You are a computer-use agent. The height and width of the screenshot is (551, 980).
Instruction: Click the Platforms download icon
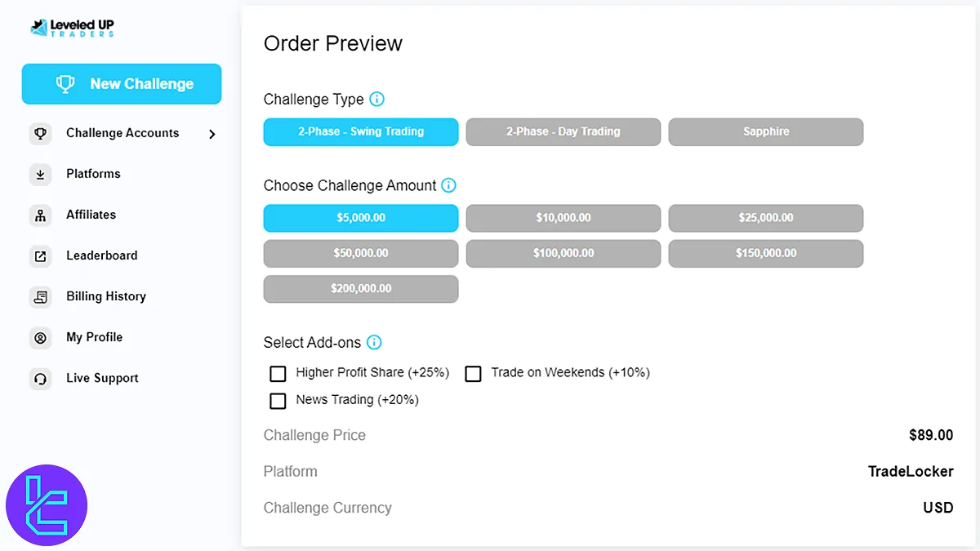pos(40,174)
